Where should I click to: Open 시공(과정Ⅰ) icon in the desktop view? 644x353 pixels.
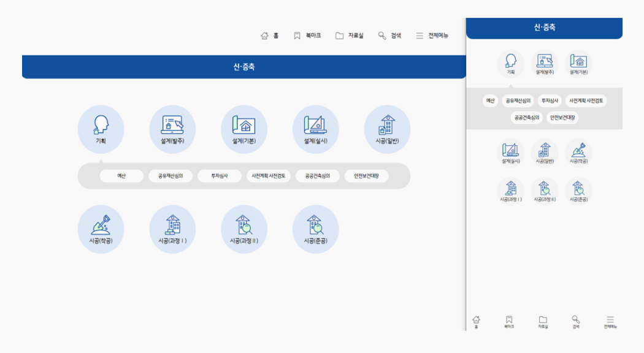click(172, 228)
